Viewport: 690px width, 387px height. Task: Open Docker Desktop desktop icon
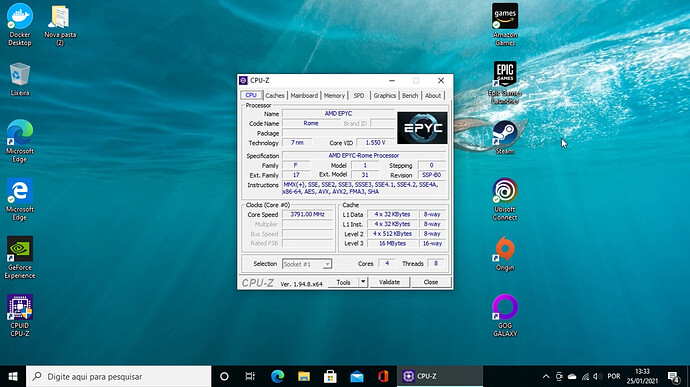[20, 24]
